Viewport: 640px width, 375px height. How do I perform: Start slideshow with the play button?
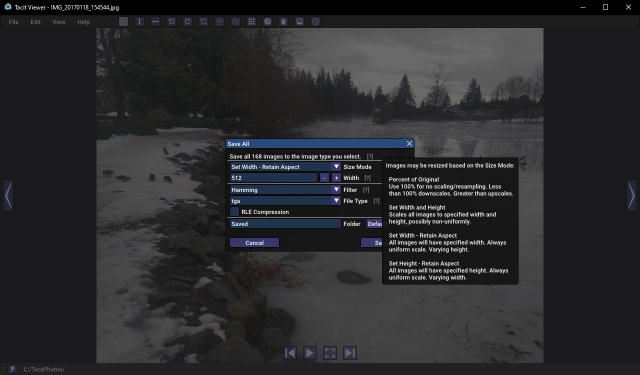click(x=310, y=353)
